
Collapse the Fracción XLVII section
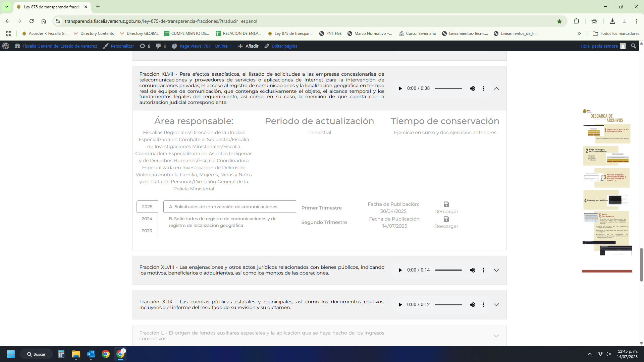[496, 88]
